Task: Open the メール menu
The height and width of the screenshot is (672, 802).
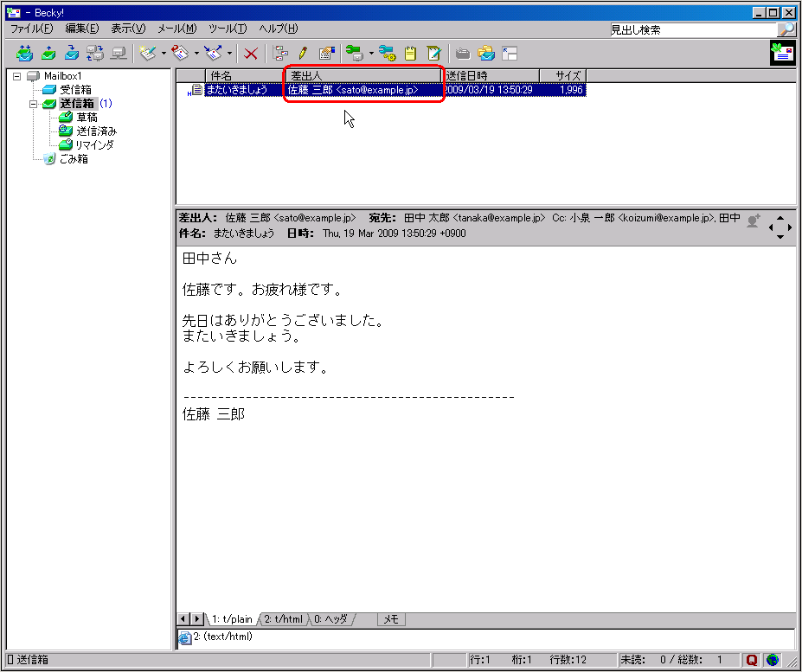Action: coord(176,29)
